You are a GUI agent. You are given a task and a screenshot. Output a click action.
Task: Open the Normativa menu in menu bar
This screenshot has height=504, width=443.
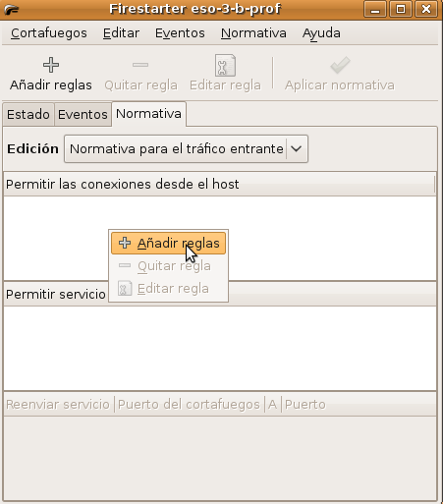253,33
